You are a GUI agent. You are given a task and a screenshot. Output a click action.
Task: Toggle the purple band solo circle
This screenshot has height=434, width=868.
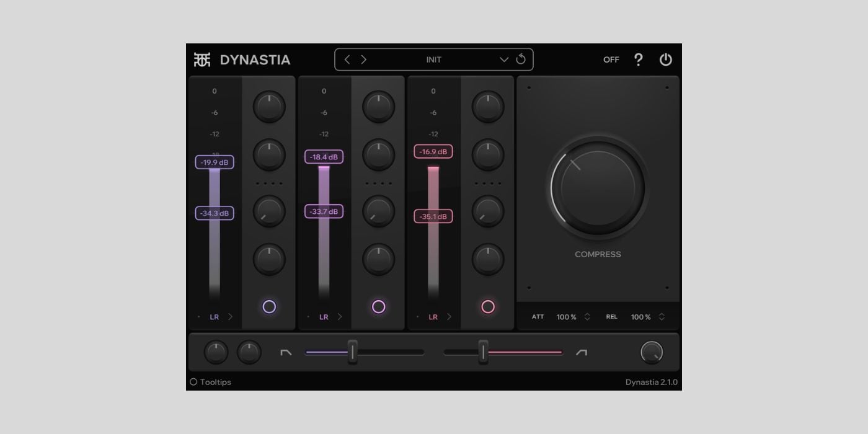click(269, 307)
